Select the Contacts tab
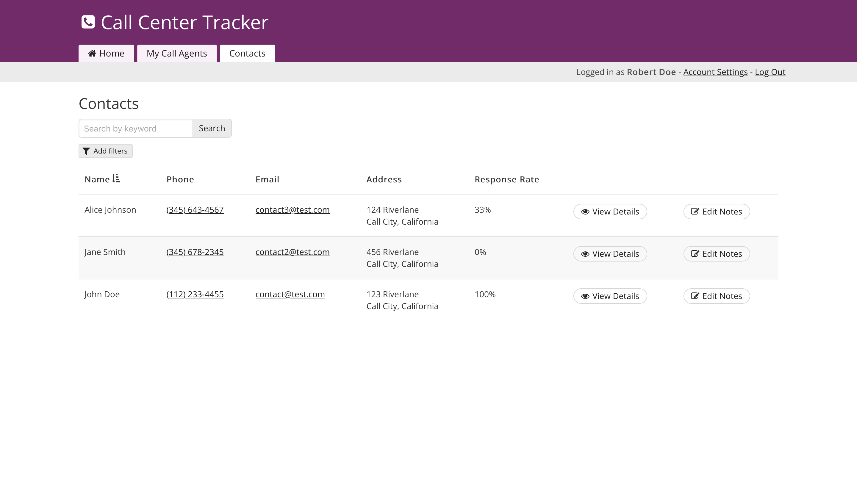Viewport: 857px width, 504px height. (247, 53)
